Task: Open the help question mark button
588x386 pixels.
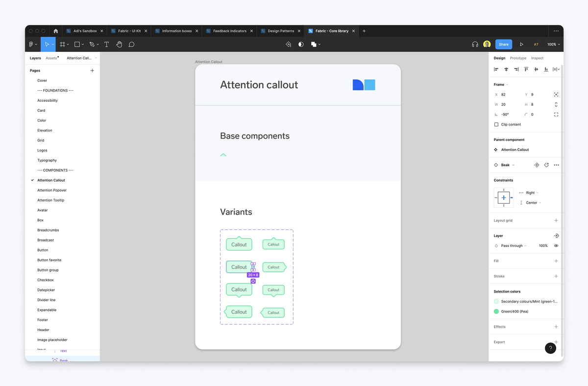Action: [550, 348]
